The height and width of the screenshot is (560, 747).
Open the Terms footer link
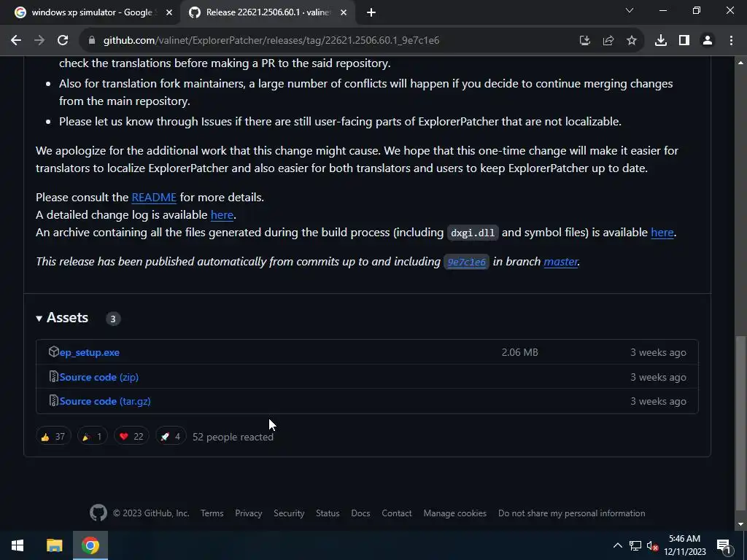point(212,513)
